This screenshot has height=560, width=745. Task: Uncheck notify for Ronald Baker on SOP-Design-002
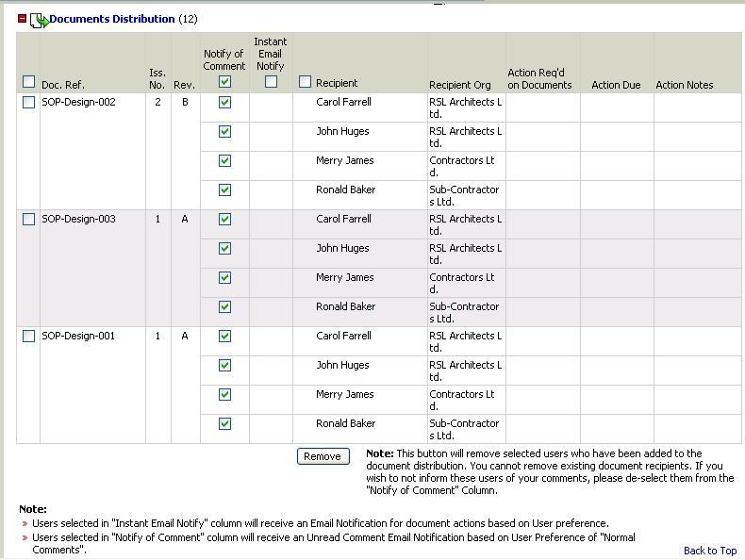225,190
